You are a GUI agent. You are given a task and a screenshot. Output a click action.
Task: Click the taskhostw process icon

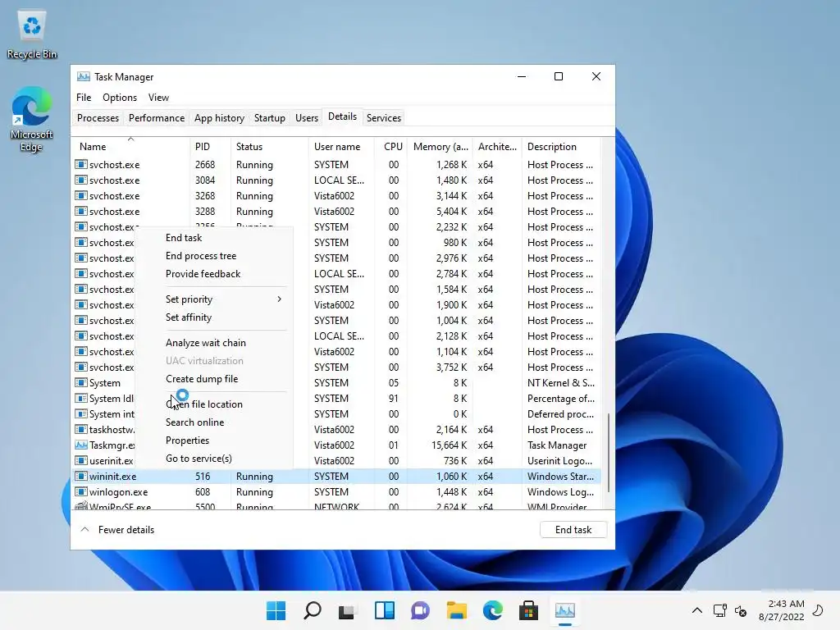point(81,430)
